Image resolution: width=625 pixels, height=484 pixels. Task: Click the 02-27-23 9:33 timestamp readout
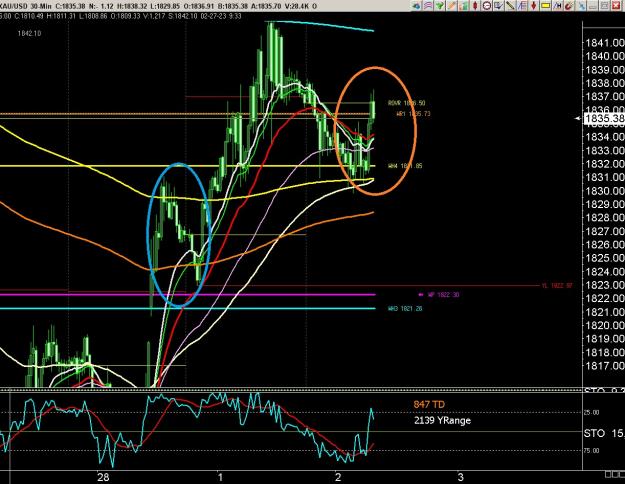tap(221, 16)
